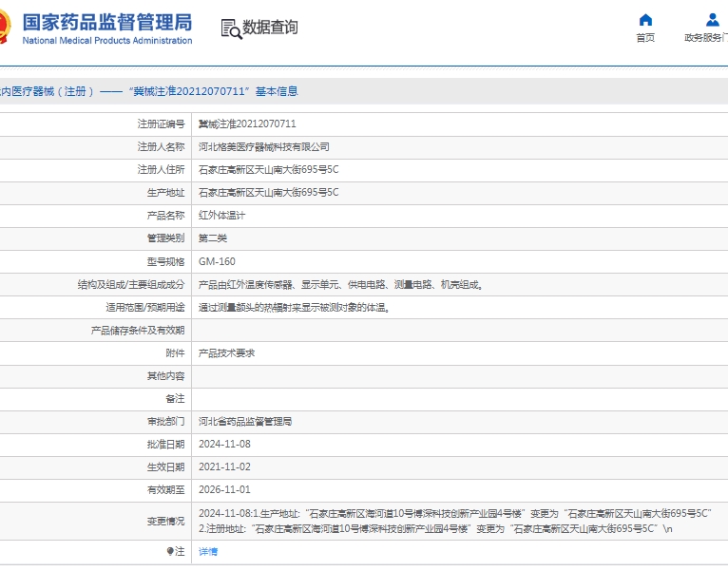Click the 国家药品监督管理局 site title
This screenshot has height=571, width=728.
[107, 22]
